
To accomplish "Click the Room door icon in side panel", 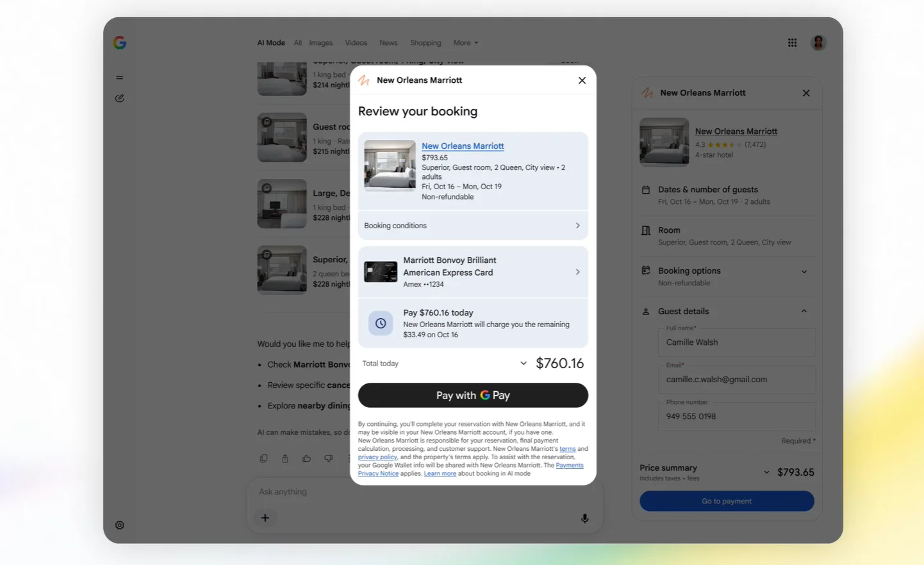I will pos(646,230).
